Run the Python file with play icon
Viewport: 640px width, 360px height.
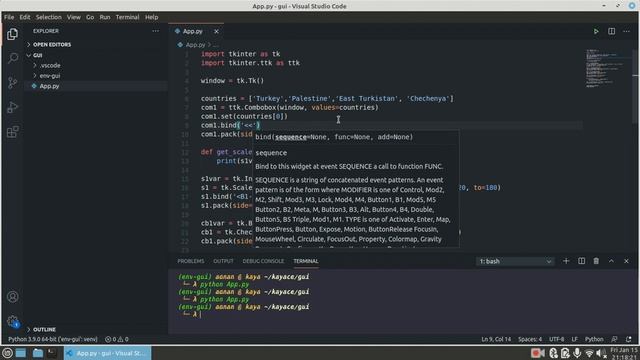596,31
